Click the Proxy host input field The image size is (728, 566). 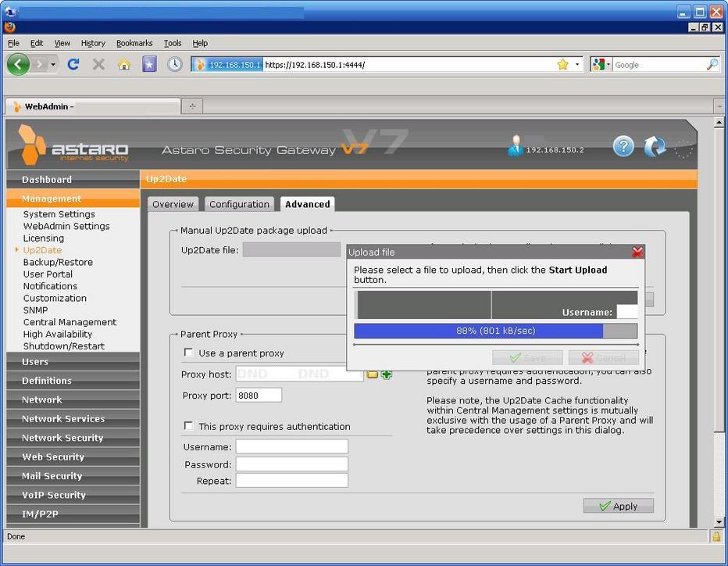(x=299, y=374)
